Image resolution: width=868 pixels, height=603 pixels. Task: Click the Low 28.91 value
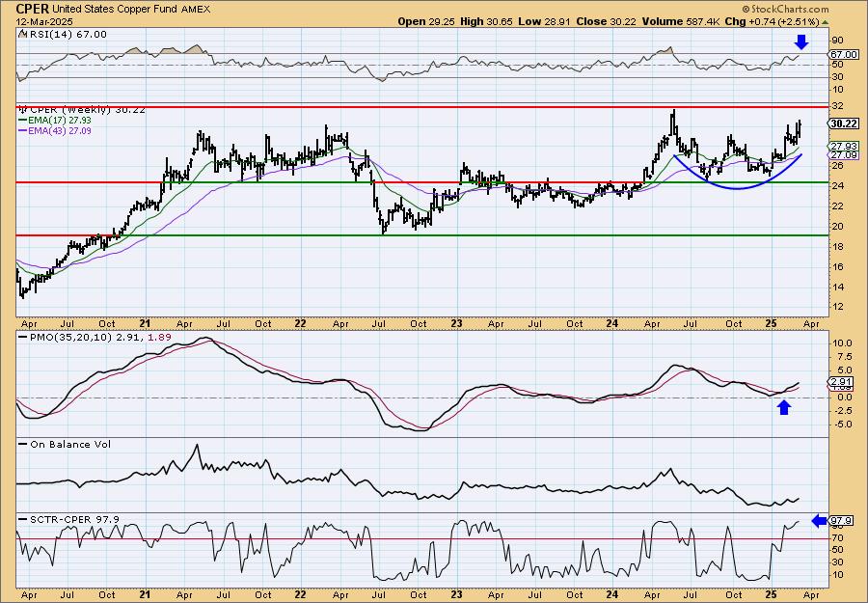[x=542, y=21]
